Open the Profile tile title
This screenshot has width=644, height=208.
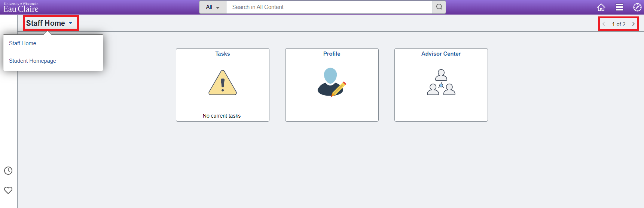332,54
